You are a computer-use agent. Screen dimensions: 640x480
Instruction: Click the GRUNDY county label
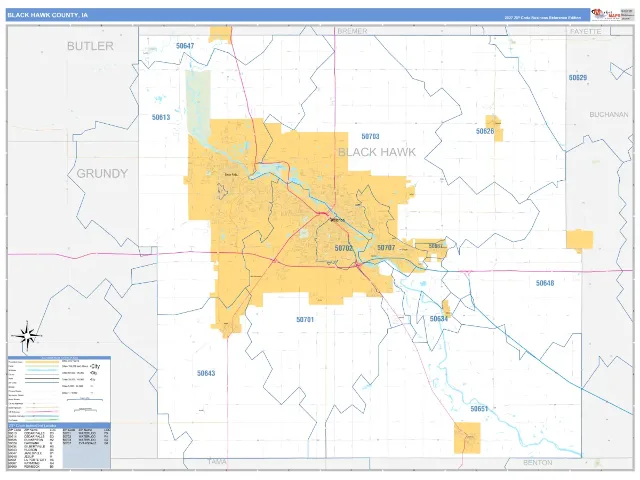click(102, 173)
